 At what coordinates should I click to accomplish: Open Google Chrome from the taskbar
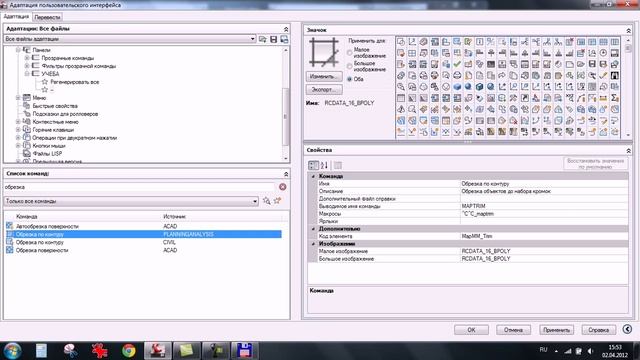pos(129,351)
